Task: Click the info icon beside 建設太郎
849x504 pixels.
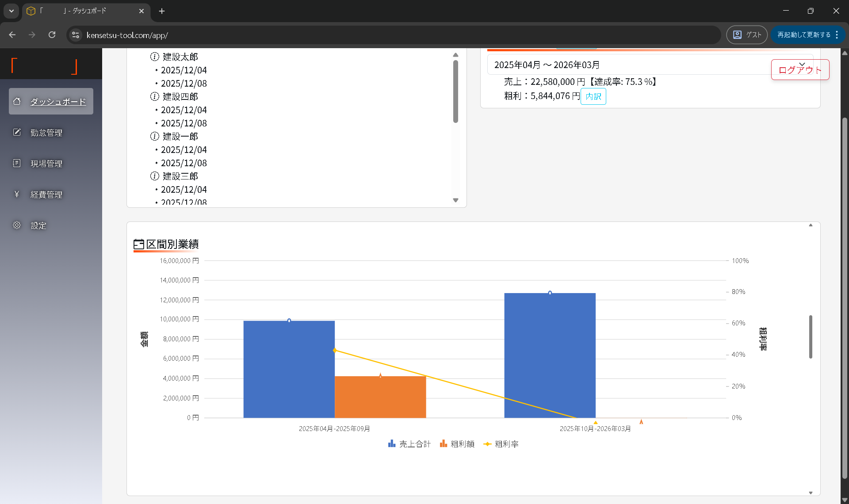Action: (x=154, y=57)
